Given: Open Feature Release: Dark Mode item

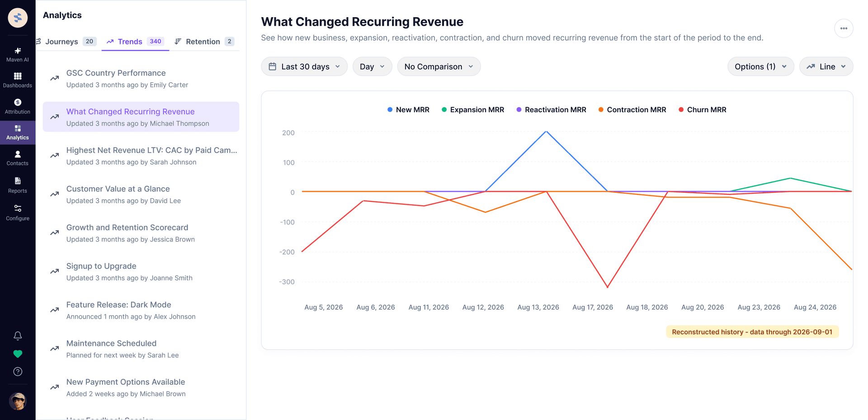Looking at the screenshot, I should [x=141, y=310].
